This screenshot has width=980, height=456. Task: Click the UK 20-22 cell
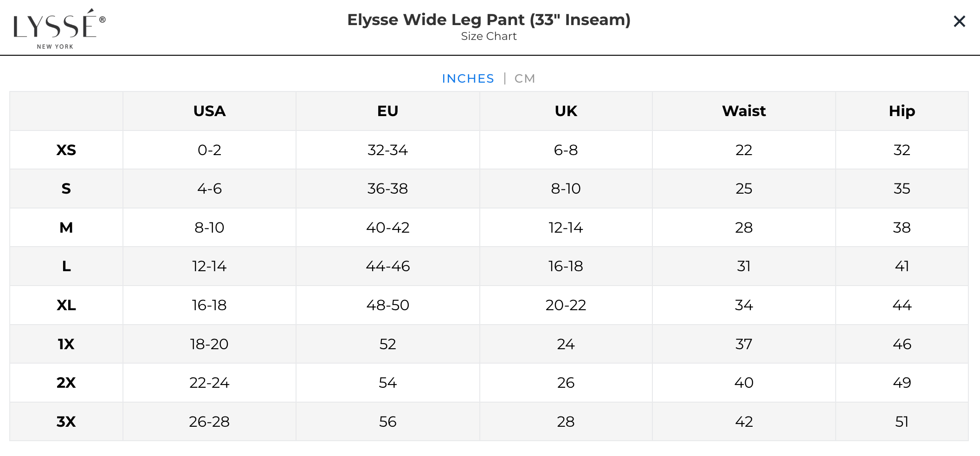click(566, 305)
